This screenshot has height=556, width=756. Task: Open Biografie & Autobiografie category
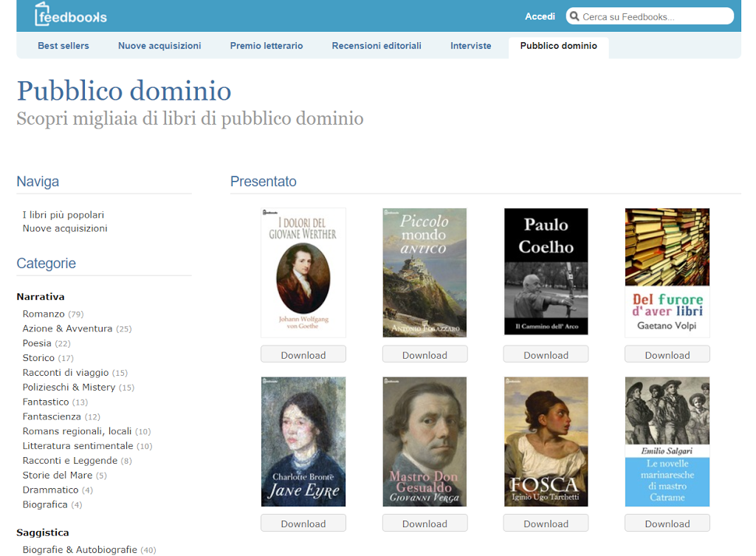(80, 550)
